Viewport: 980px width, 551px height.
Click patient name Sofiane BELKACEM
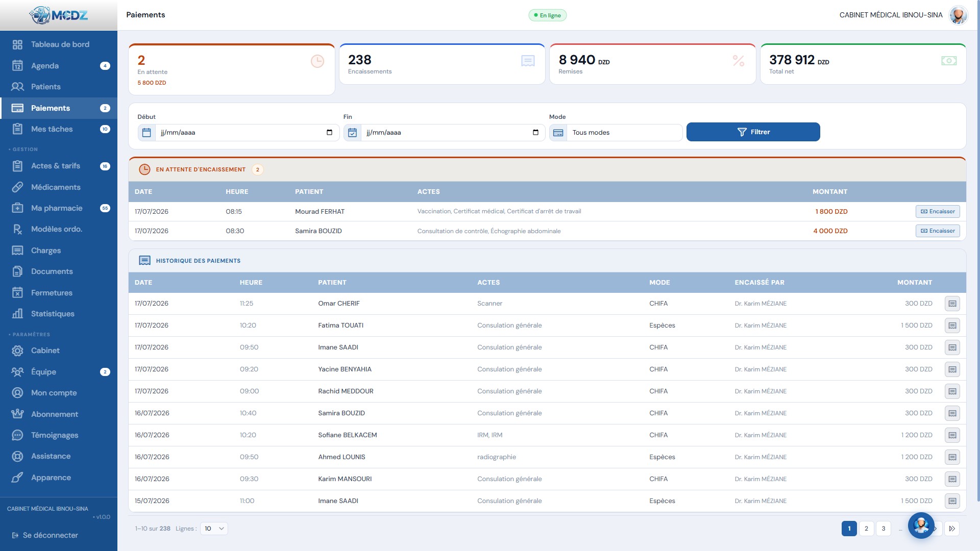[348, 435]
